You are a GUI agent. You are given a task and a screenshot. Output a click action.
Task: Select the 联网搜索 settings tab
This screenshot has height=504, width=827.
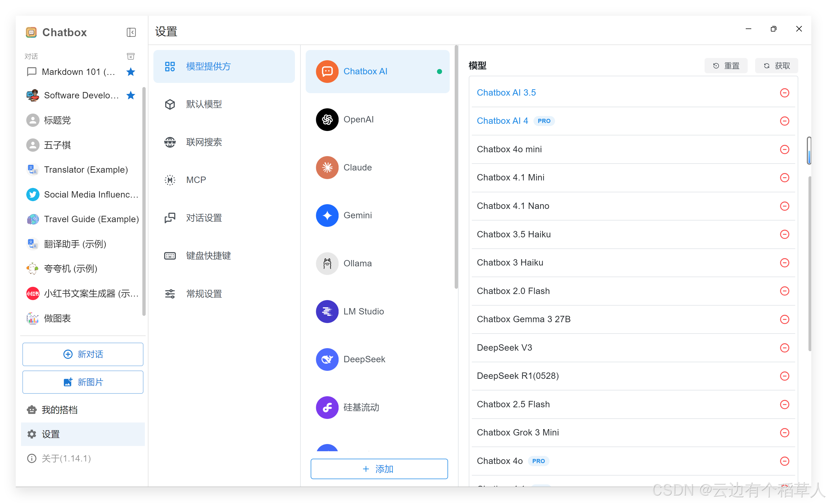(x=224, y=142)
